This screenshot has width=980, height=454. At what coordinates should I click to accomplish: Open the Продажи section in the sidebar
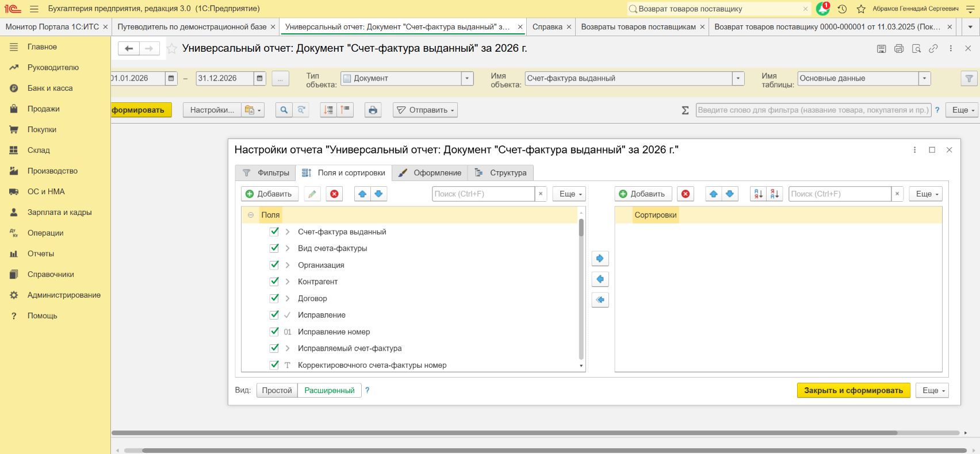point(44,109)
